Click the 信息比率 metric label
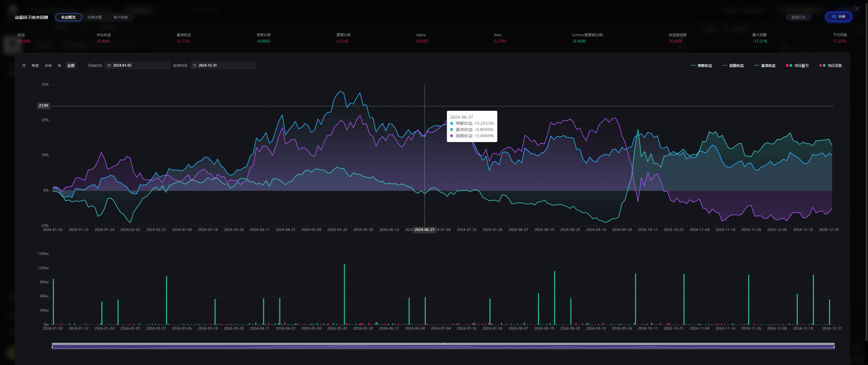 coord(264,35)
